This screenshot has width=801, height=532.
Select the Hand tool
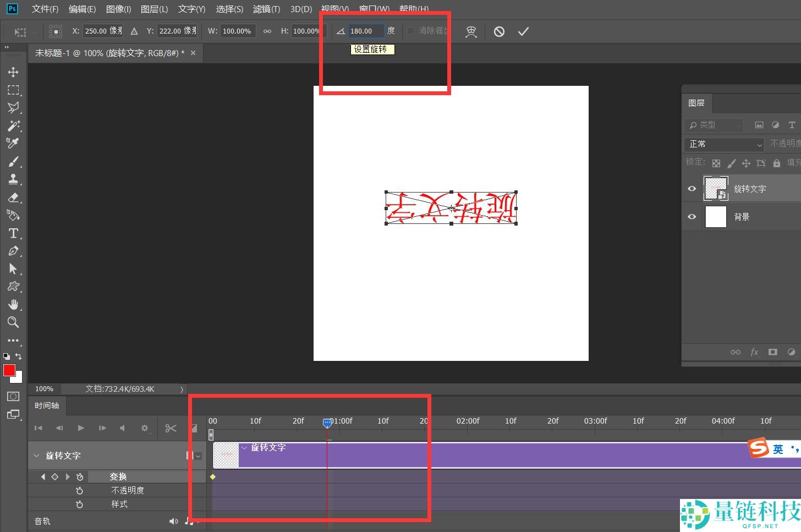click(x=13, y=304)
